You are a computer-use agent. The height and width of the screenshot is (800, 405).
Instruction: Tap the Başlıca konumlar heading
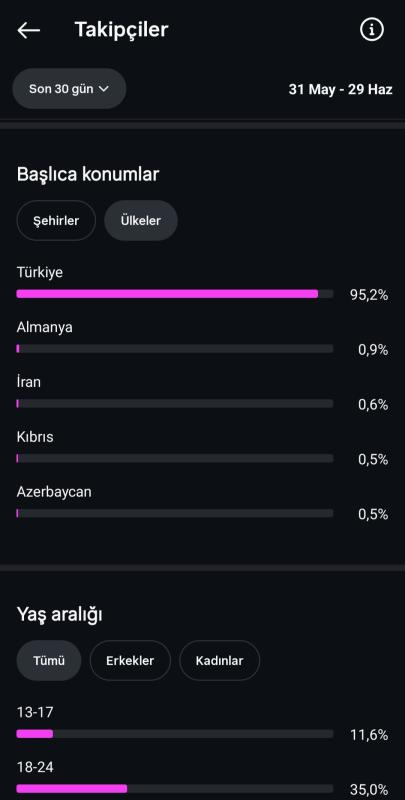coord(88,174)
